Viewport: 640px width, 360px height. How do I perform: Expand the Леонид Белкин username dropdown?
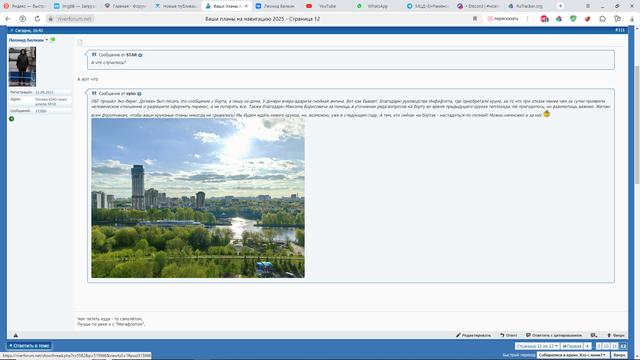[x=47, y=40]
